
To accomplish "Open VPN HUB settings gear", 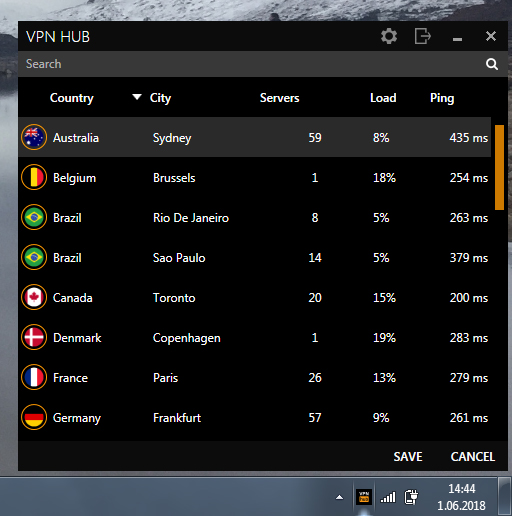I will pyautogui.click(x=389, y=36).
